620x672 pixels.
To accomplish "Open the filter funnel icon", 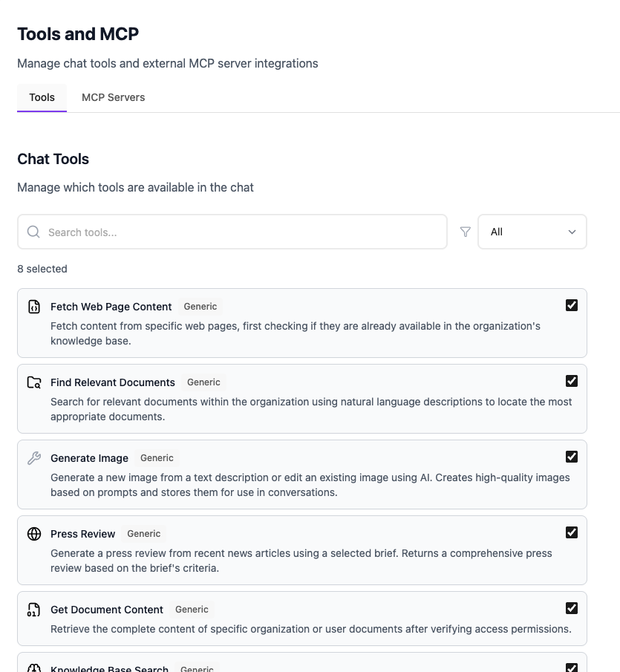I will coord(465,232).
